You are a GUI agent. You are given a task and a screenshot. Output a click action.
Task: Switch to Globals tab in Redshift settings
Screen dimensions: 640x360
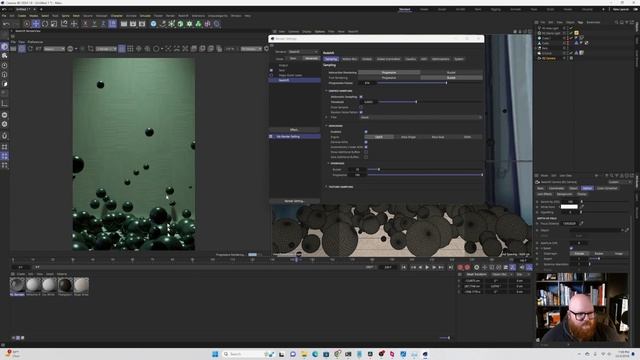tap(367, 59)
